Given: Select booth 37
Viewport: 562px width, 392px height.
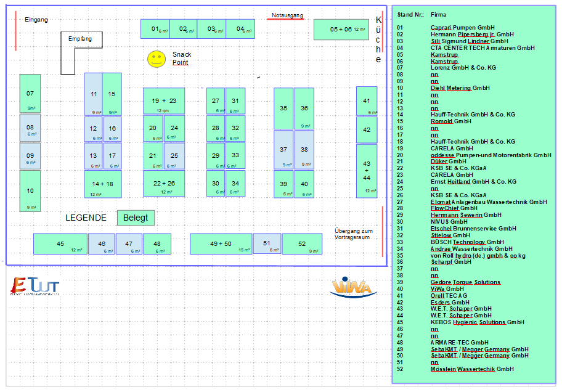Looking at the screenshot, I should pyautogui.click(x=283, y=150).
